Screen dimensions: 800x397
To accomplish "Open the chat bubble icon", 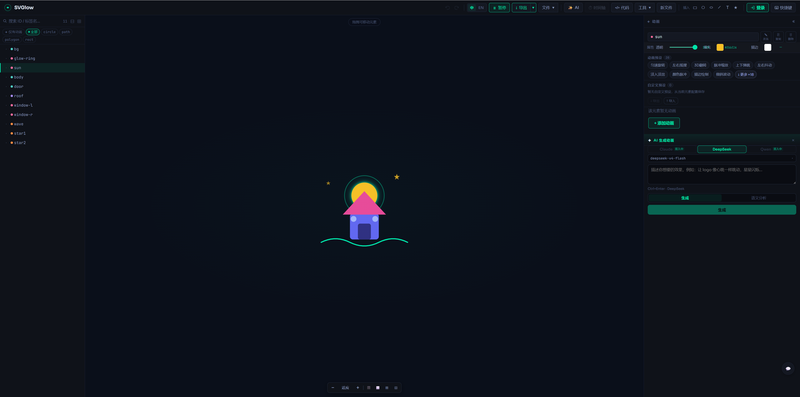I will point(788,368).
